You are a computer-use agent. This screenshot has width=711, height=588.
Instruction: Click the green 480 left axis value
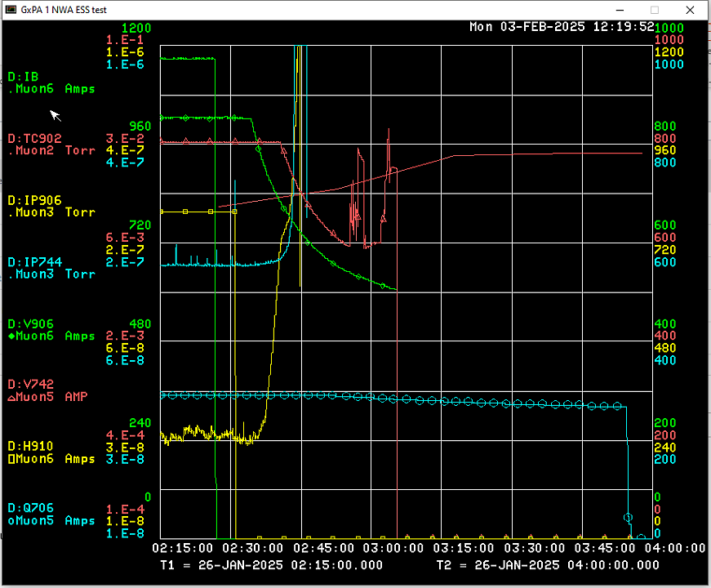(140, 324)
